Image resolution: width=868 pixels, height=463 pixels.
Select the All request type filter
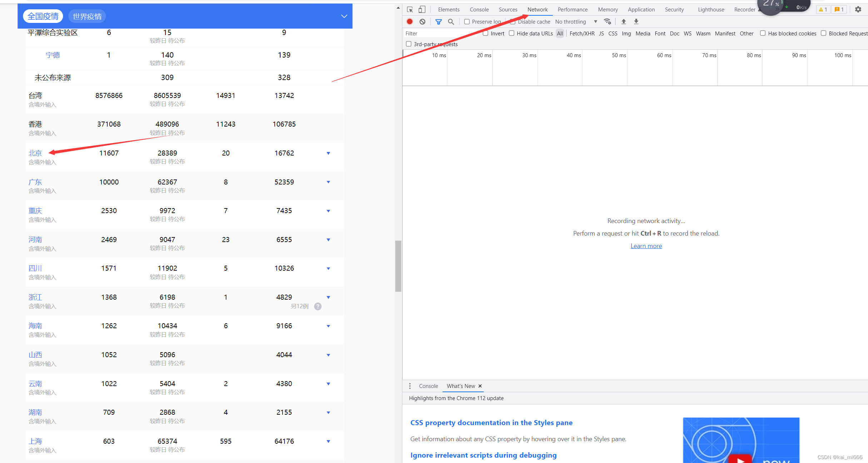(560, 33)
